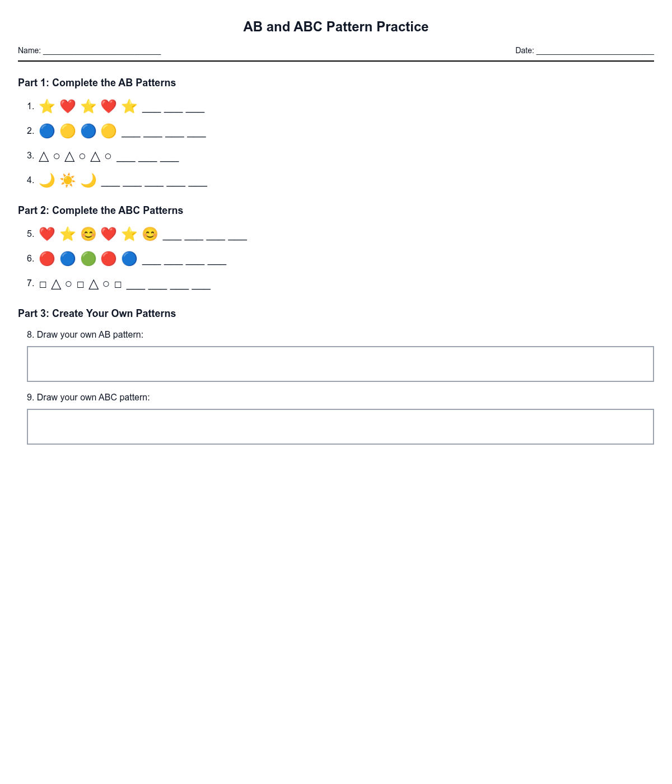Click the first square in pattern 7
The image size is (672, 784).
tap(43, 284)
